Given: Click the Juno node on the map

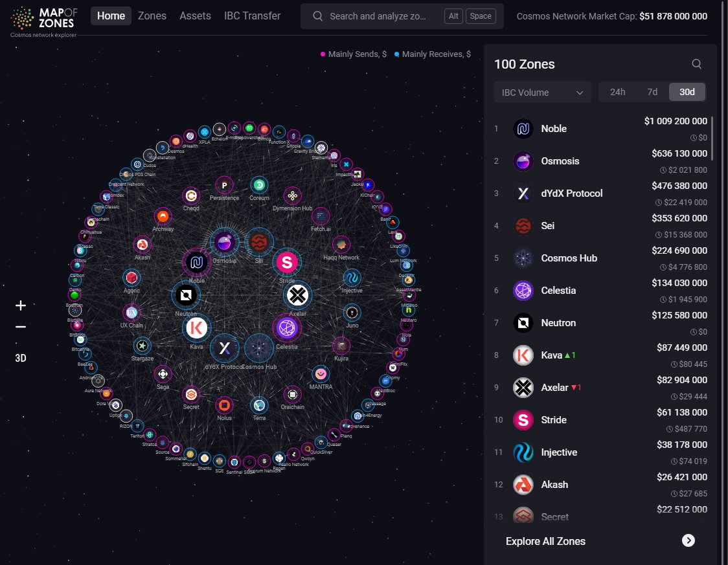Looking at the screenshot, I should point(352,313).
